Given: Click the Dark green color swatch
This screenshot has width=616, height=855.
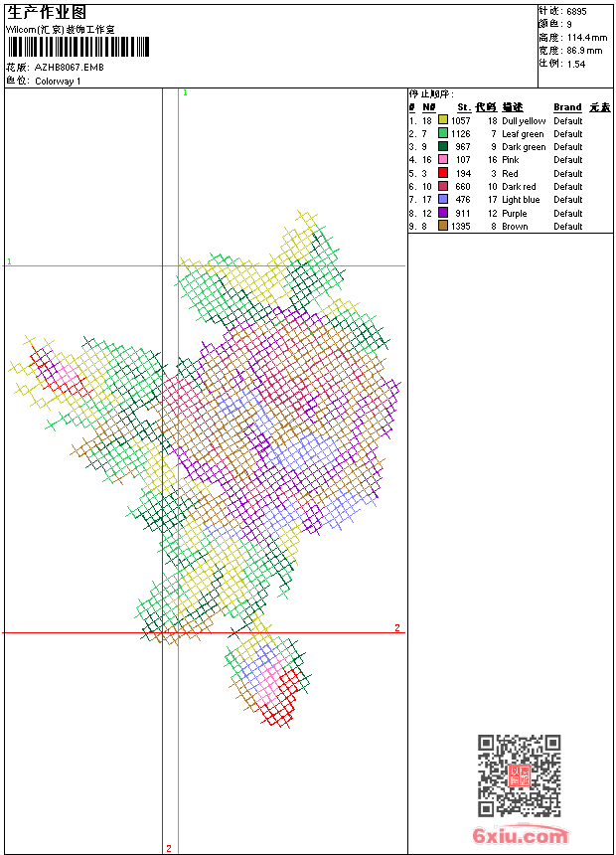Looking at the screenshot, I should 443,147.
